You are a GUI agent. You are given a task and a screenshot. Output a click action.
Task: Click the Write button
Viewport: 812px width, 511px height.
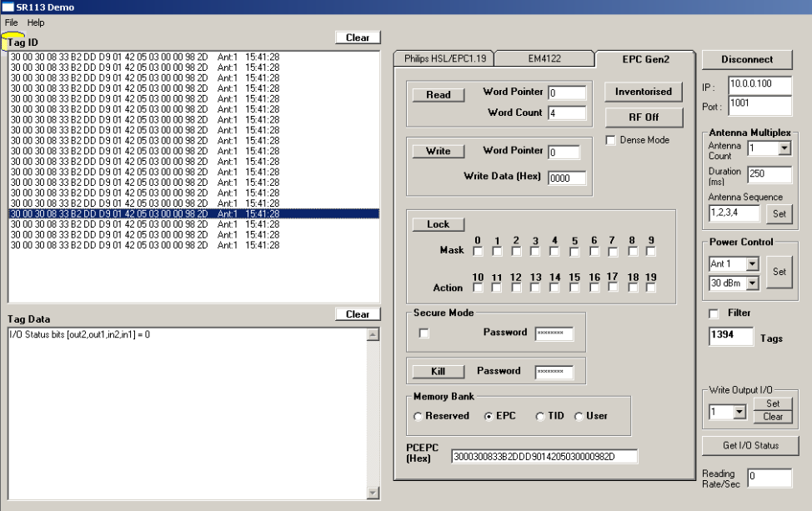[439, 151]
